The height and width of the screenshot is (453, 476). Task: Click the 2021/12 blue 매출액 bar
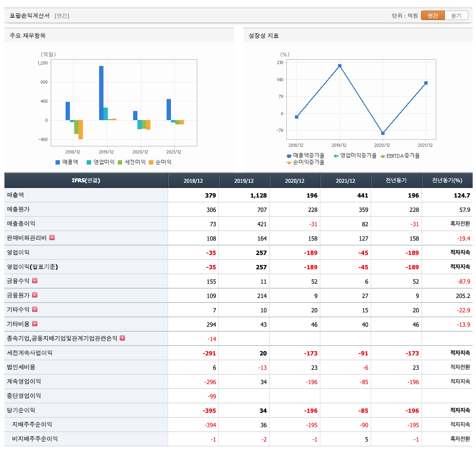pos(169,110)
